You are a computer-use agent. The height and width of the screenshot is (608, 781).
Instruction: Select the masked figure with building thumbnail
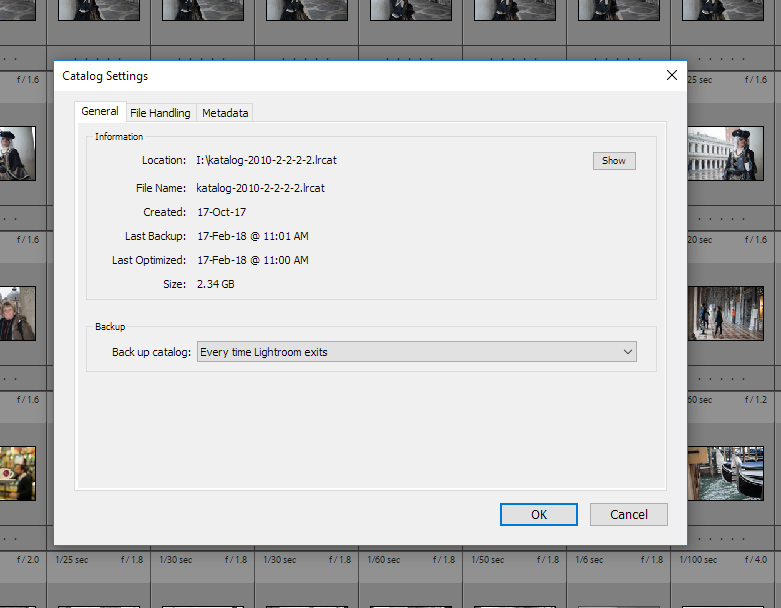725,153
